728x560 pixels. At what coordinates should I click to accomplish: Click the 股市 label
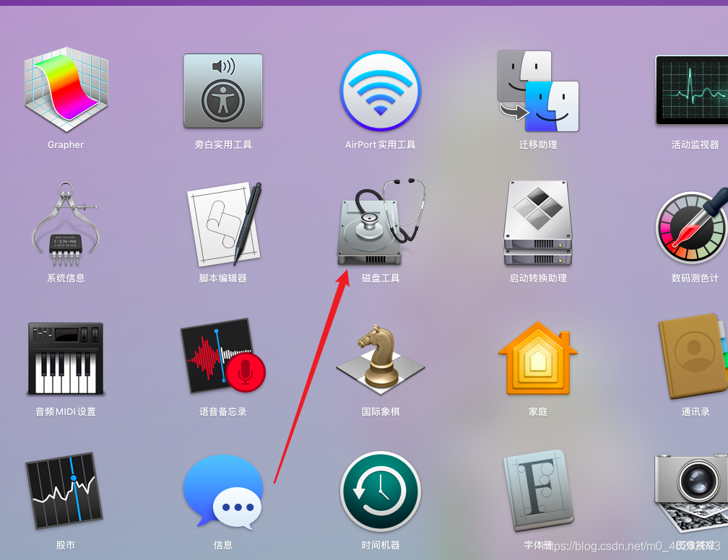(66, 546)
